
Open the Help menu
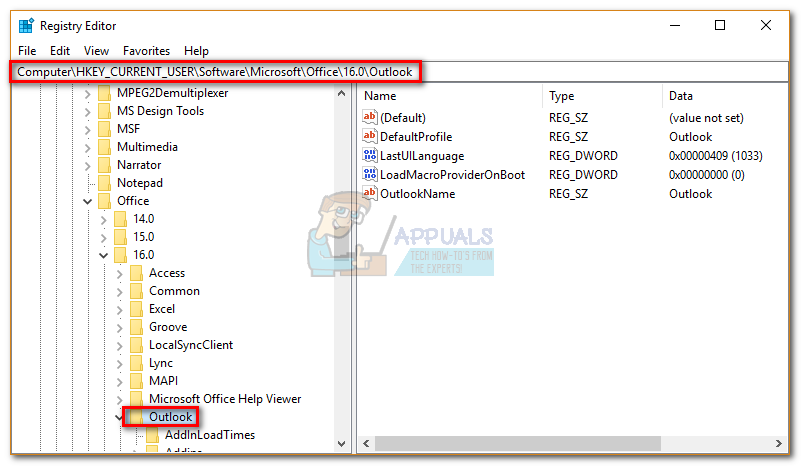[196, 51]
